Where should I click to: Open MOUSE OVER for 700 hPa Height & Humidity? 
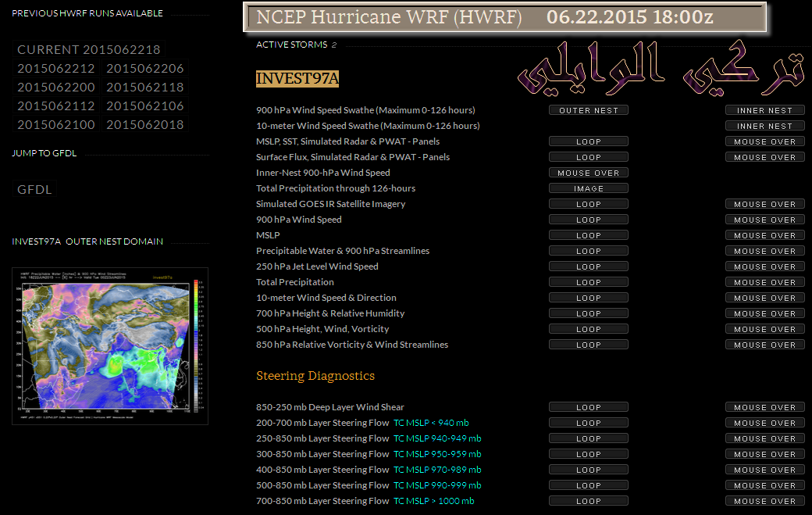[x=765, y=313]
